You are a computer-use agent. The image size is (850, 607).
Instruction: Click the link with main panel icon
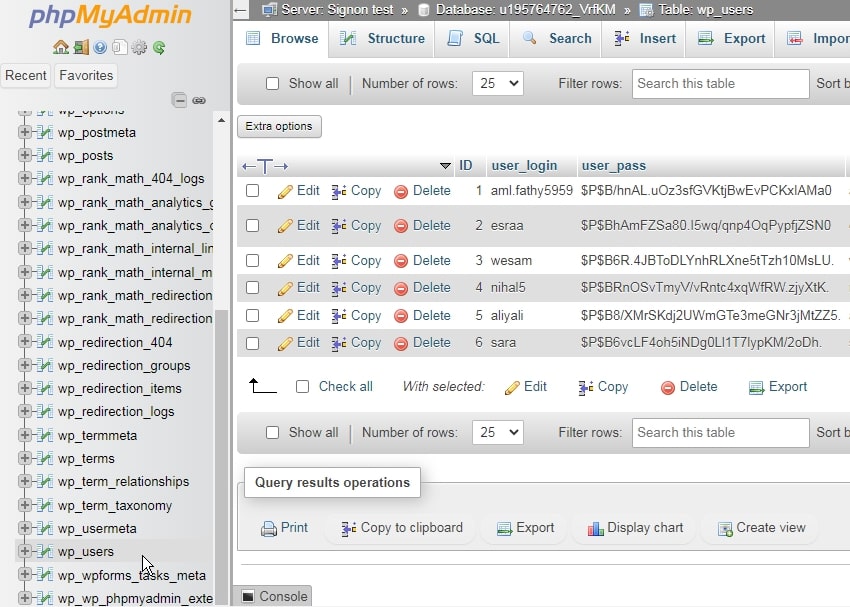click(199, 100)
